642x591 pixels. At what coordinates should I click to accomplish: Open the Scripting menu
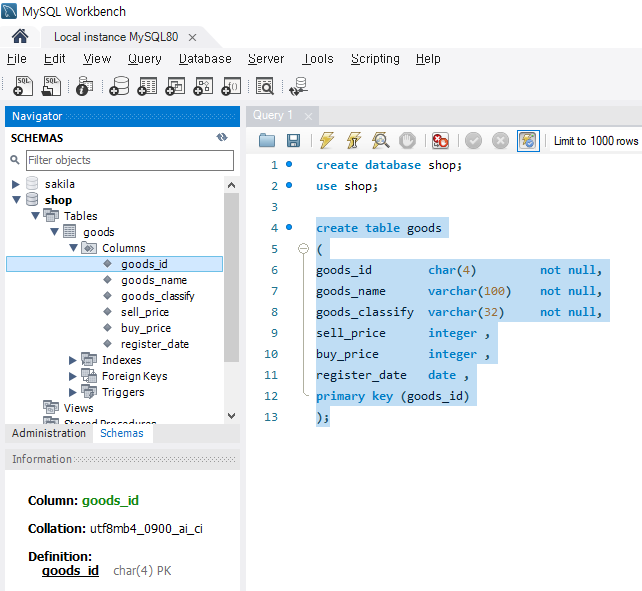click(375, 59)
